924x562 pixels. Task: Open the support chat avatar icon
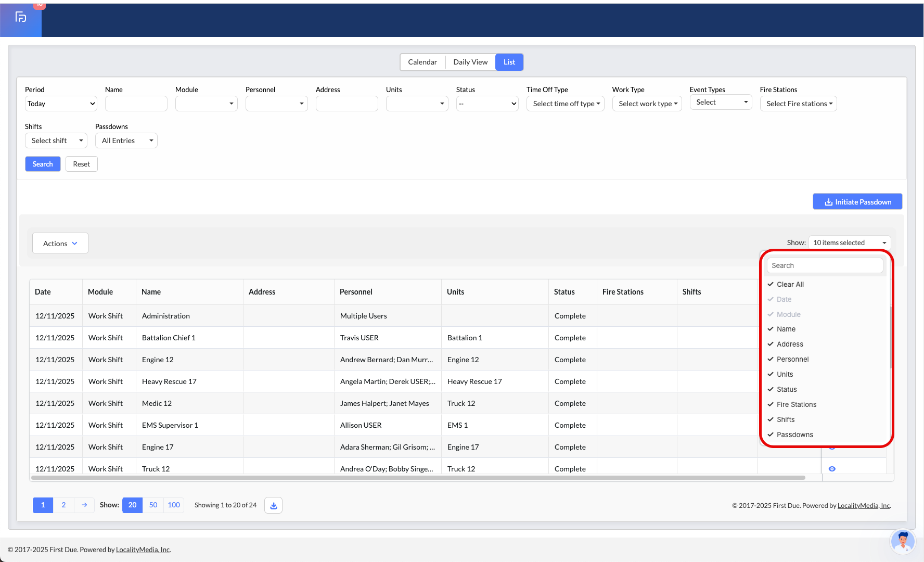(903, 542)
